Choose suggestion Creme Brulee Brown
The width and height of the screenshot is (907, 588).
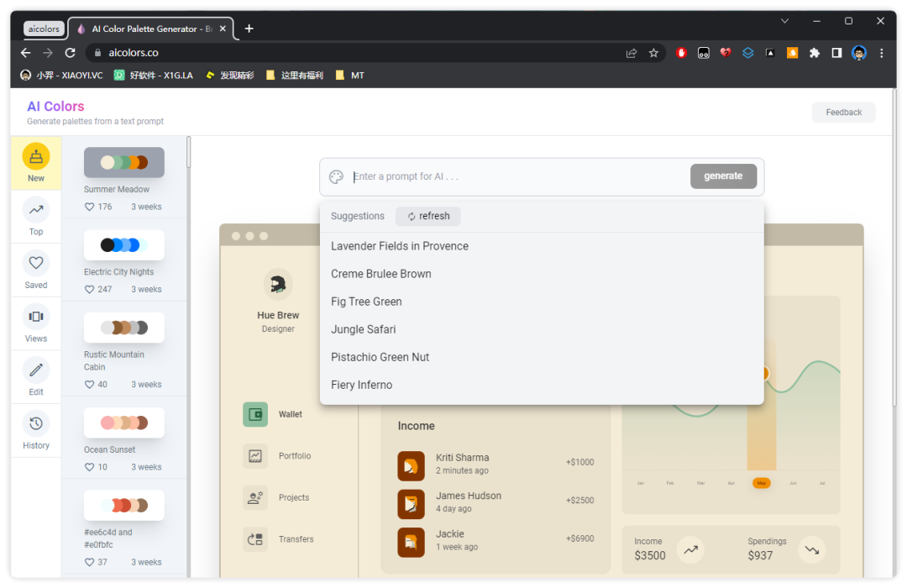pyautogui.click(x=542, y=274)
